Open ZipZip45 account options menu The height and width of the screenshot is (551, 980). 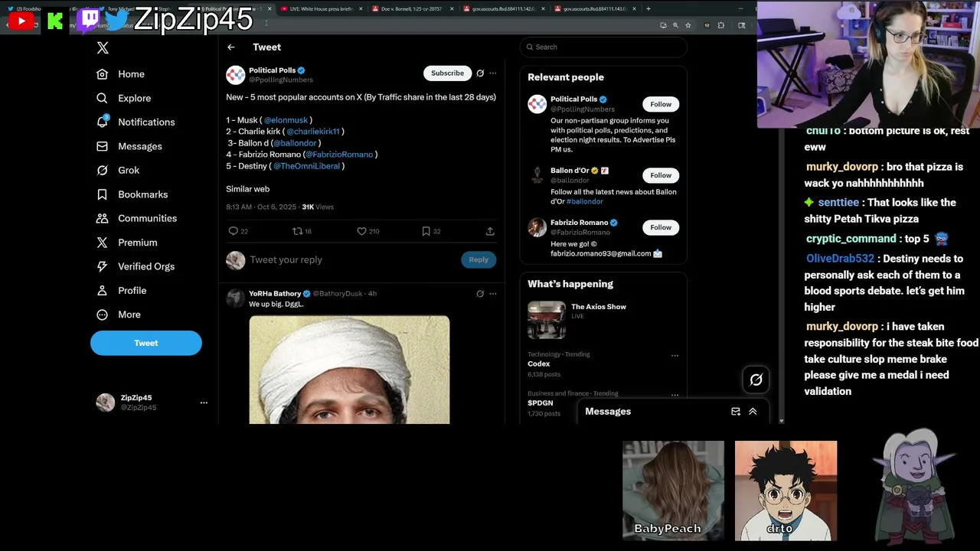tap(204, 403)
